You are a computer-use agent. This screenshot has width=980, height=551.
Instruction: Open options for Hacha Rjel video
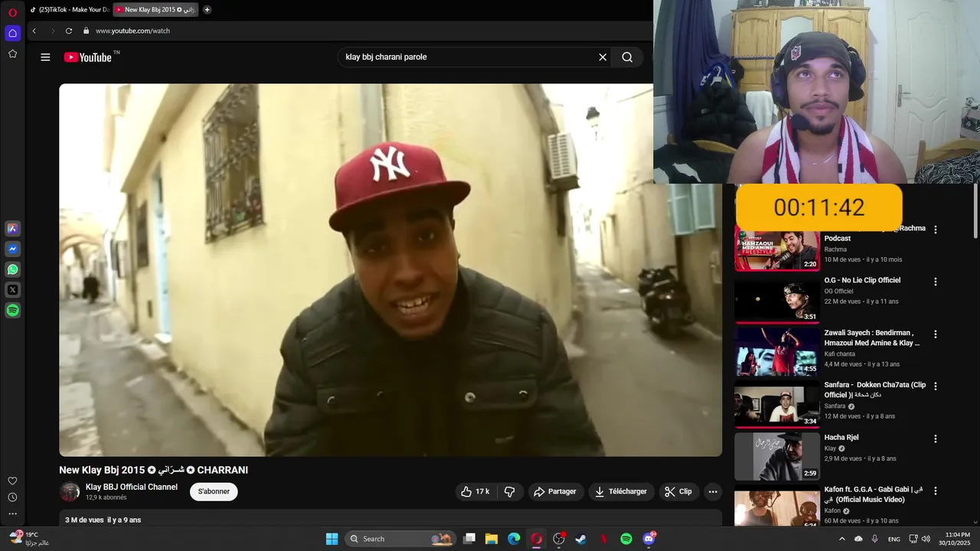click(935, 439)
